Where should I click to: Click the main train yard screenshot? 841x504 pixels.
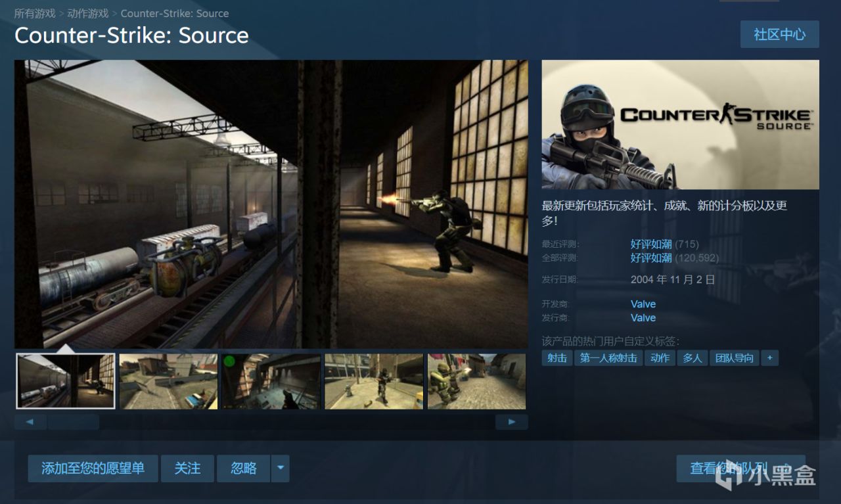pos(271,204)
